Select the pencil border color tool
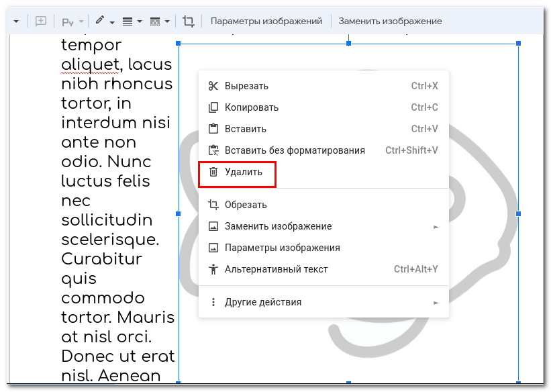Viewport: 551px width, 392px height. pyautogui.click(x=100, y=20)
